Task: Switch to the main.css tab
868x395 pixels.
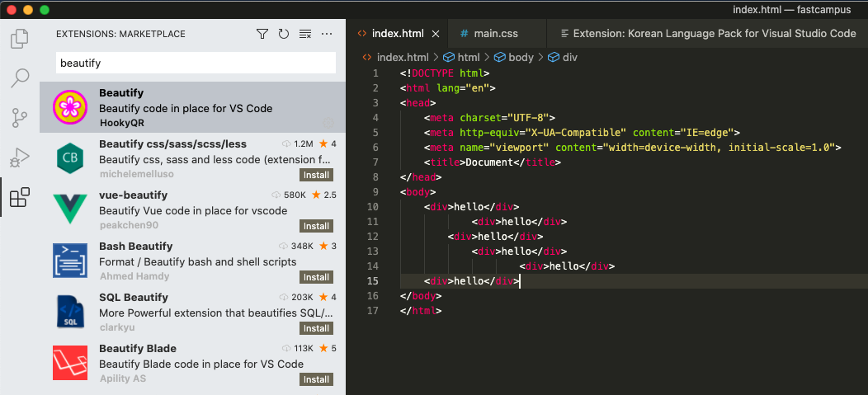Action: (496, 34)
